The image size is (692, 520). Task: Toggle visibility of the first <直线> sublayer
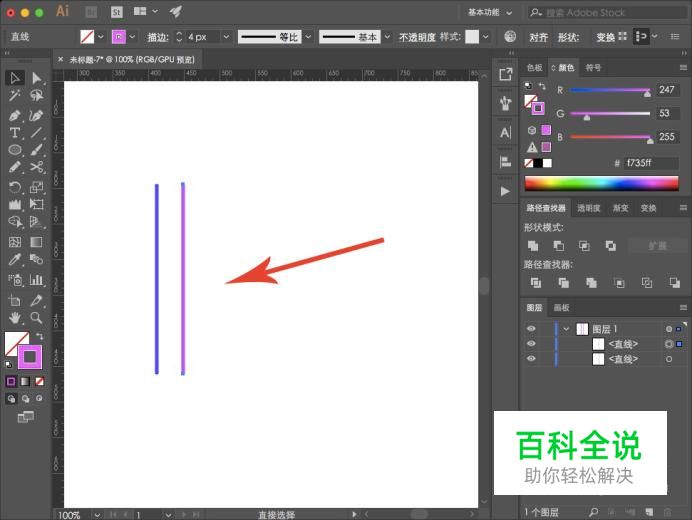tap(531, 343)
